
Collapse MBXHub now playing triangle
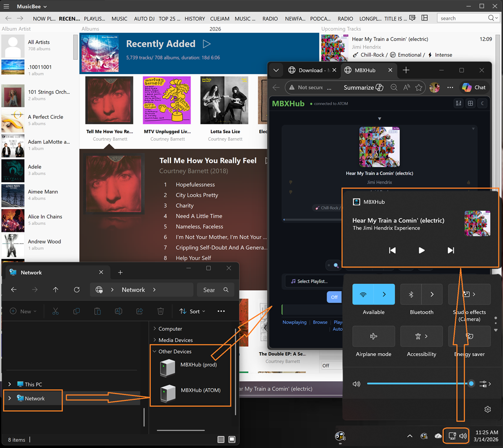[x=379, y=119]
